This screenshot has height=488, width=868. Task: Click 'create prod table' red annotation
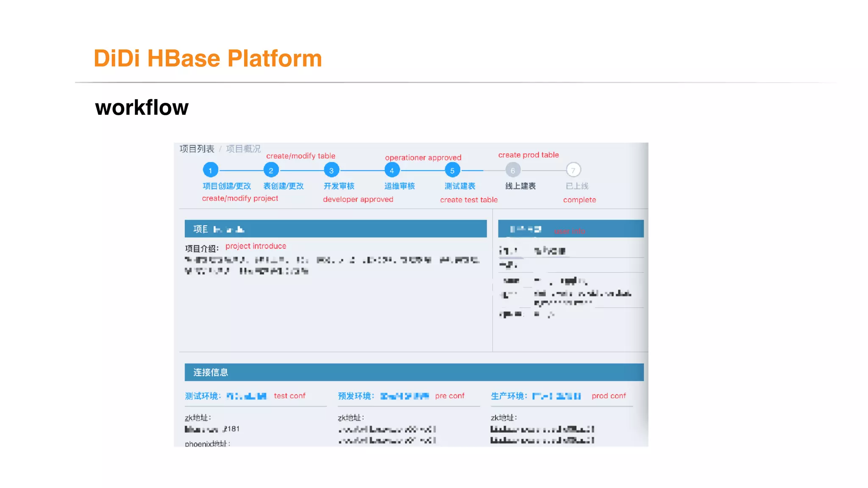click(x=529, y=155)
